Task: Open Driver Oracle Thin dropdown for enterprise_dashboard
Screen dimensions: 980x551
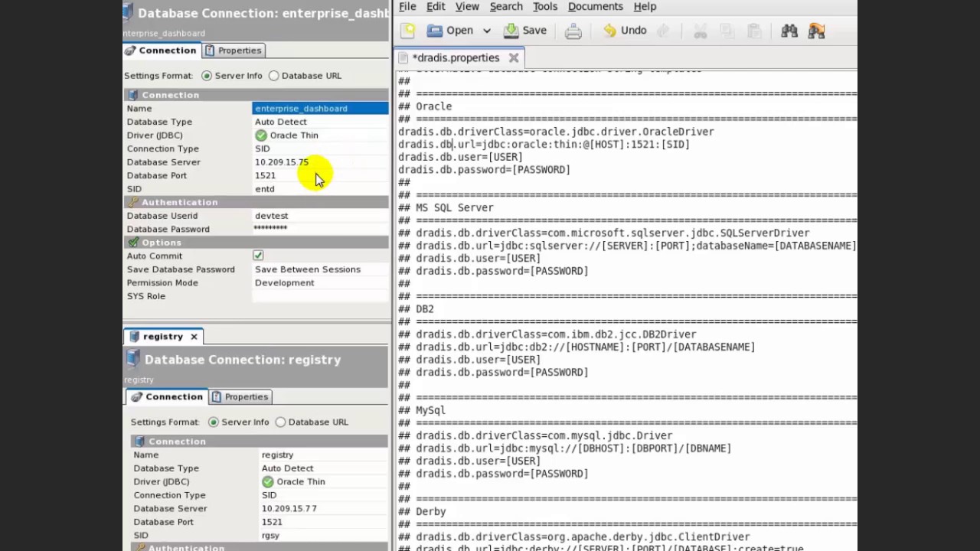Action: [x=320, y=135]
